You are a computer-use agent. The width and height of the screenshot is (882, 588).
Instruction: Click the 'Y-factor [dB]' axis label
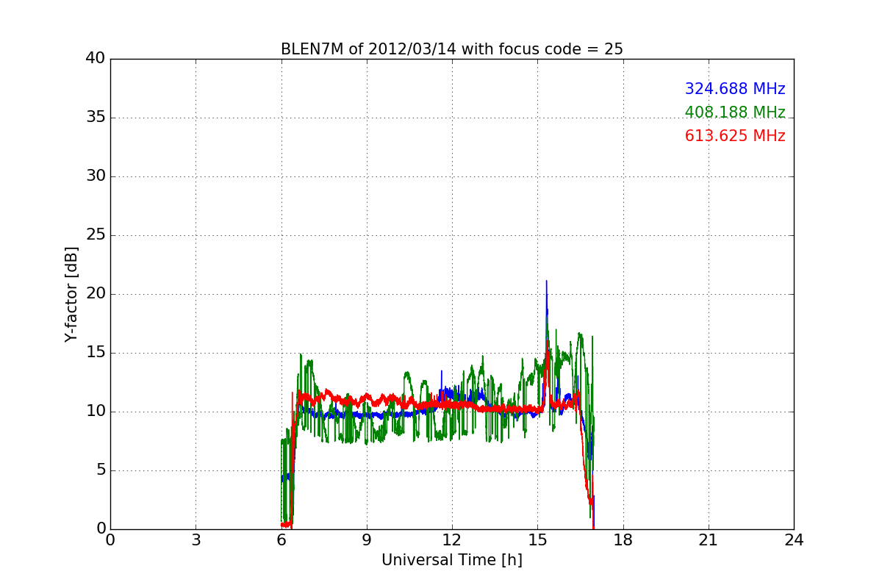pyautogui.click(x=71, y=294)
